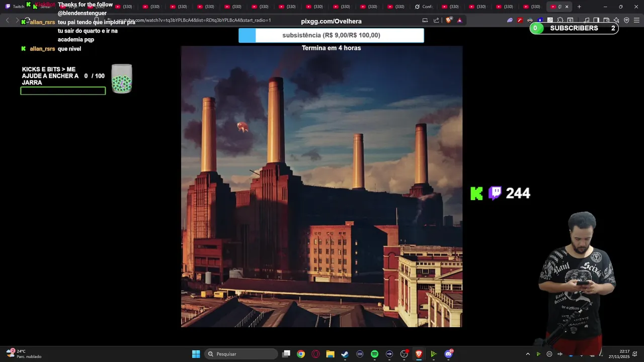Click the green star jar image
Image resolution: width=644 pixels, height=362 pixels.
click(122, 79)
